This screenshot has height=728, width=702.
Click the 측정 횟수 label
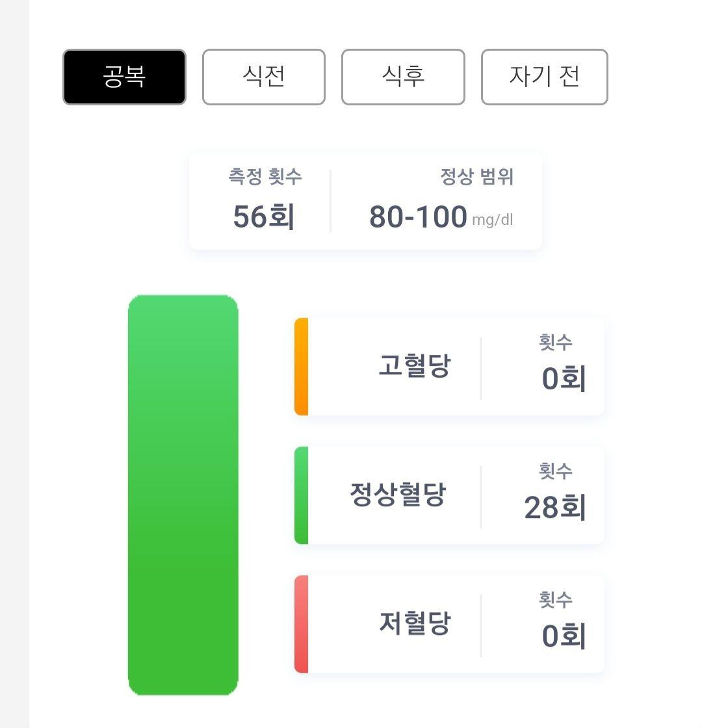point(265,176)
